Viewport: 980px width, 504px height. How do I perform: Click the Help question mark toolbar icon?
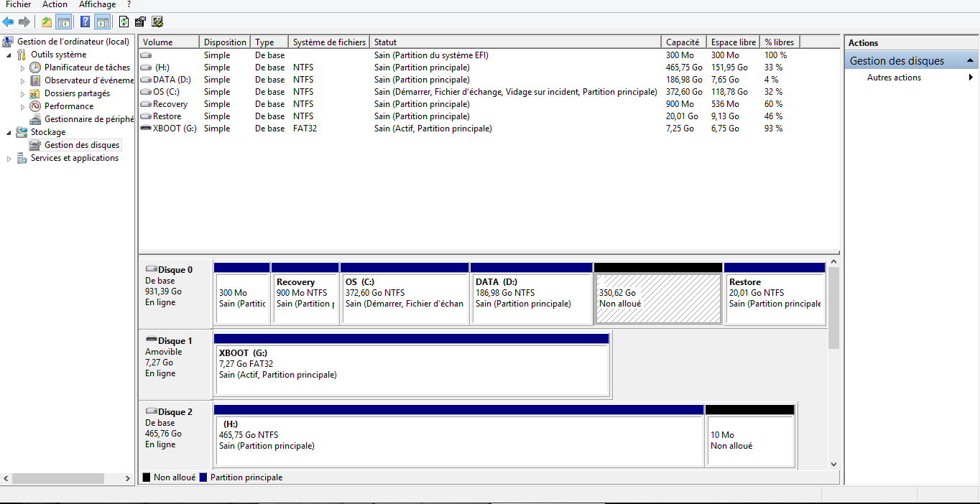click(x=85, y=22)
